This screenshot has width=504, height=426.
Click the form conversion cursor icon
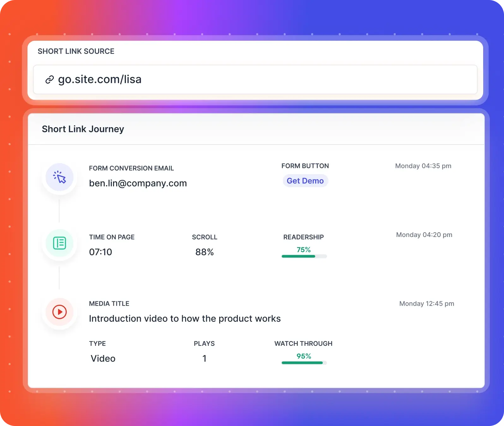tap(59, 177)
